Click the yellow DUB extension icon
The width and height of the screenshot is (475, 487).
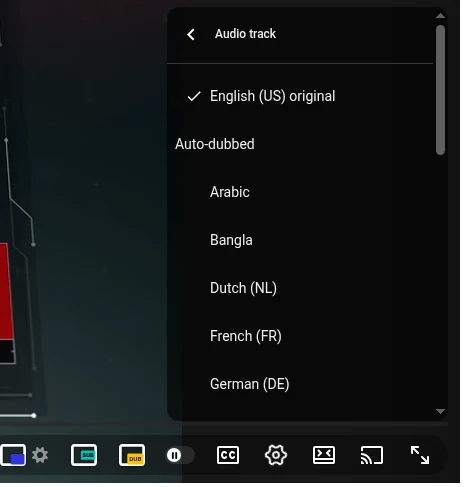point(132,455)
